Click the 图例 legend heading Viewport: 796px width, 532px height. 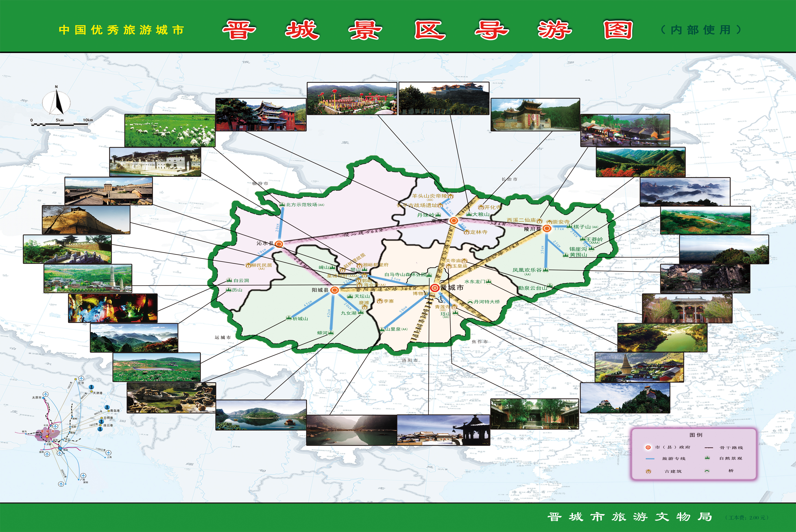pyautogui.click(x=696, y=435)
